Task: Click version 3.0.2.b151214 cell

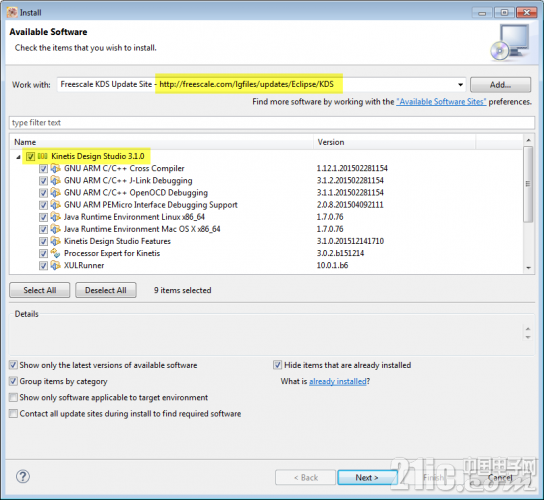Action: click(x=340, y=253)
